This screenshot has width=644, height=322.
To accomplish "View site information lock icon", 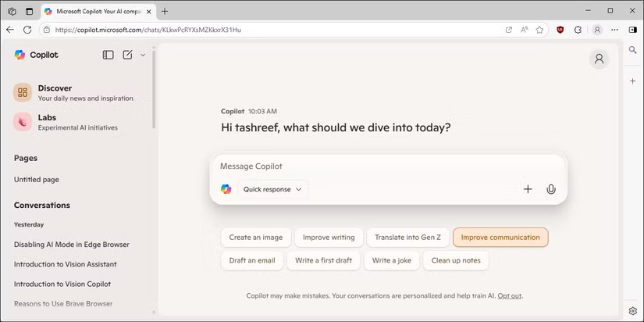I will pyautogui.click(x=47, y=30).
